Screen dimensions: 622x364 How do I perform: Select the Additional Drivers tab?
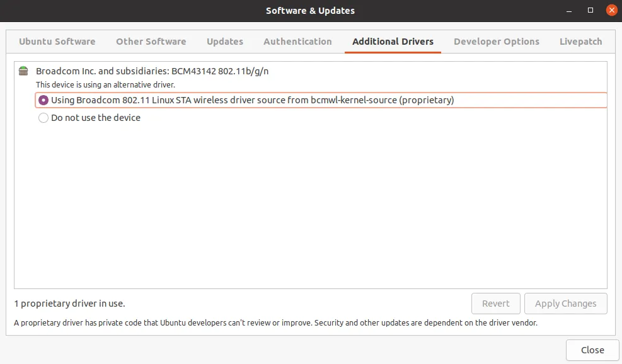(393, 41)
